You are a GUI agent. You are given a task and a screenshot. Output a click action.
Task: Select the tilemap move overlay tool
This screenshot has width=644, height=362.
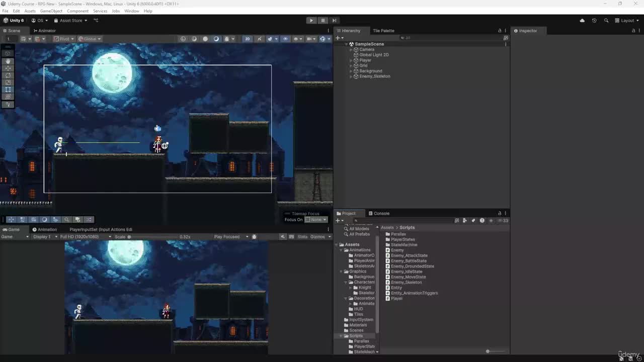coord(11,220)
